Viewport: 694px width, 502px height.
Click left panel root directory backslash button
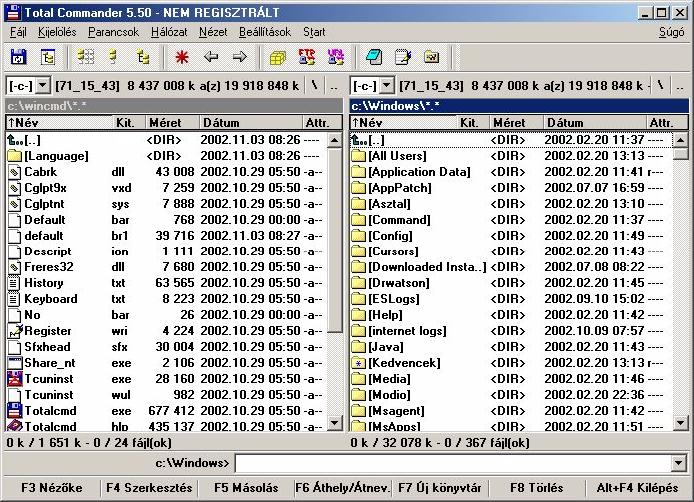coord(315,85)
